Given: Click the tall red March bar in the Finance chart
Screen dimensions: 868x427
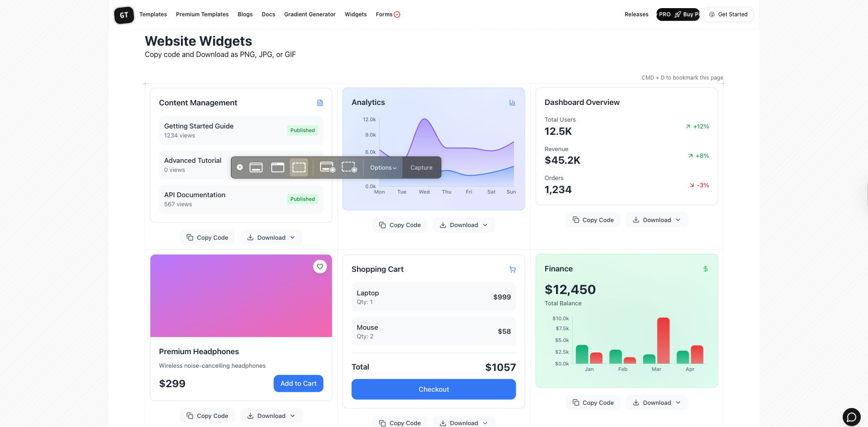Looking at the screenshot, I should (663, 341).
